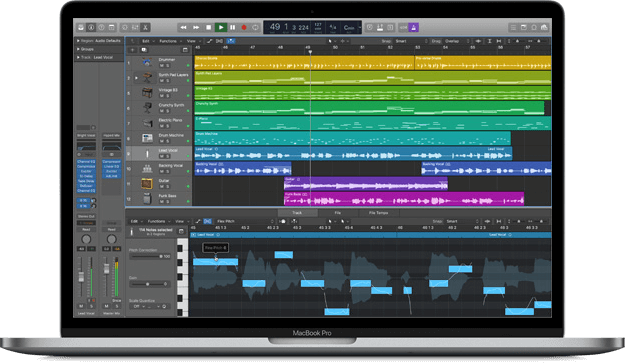Open the Flex Pitch mode dropdown
The image size is (625, 364).
click(x=245, y=221)
